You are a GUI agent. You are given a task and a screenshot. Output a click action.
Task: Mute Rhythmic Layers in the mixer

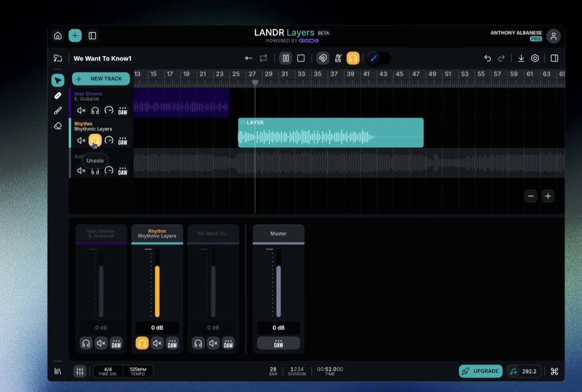(x=157, y=344)
